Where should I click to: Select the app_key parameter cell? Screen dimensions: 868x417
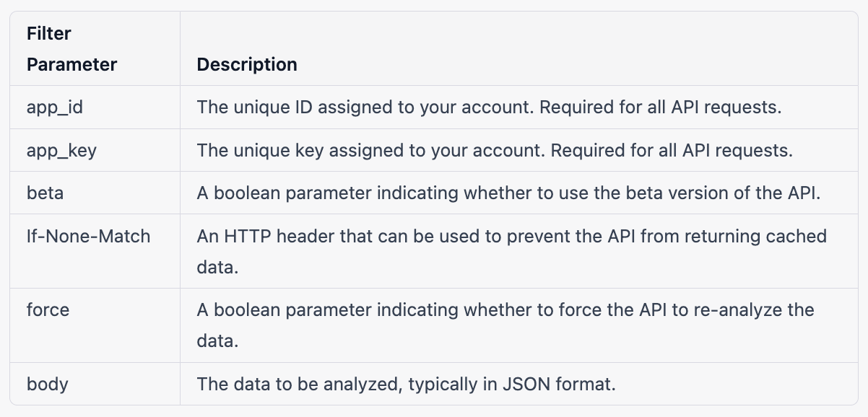point(61,150)
